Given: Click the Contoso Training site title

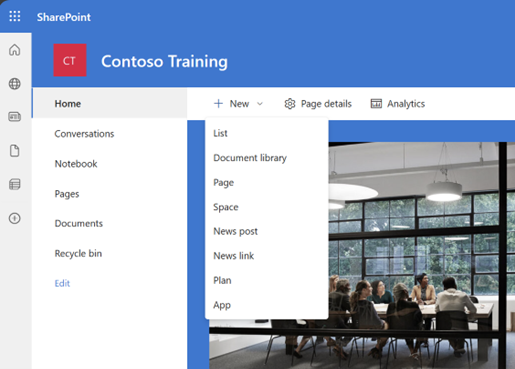Looking at the screenshot, I should coord(164,61).
